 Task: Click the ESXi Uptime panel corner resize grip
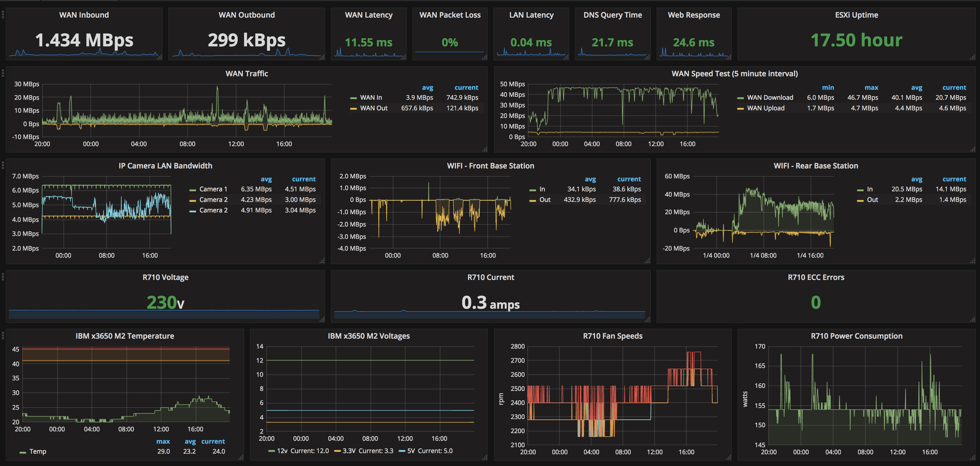coord(973,58)
